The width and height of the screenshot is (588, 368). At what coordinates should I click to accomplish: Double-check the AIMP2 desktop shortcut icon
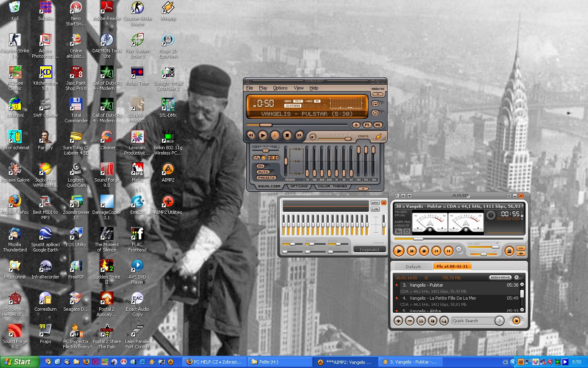tap(168, 170)
